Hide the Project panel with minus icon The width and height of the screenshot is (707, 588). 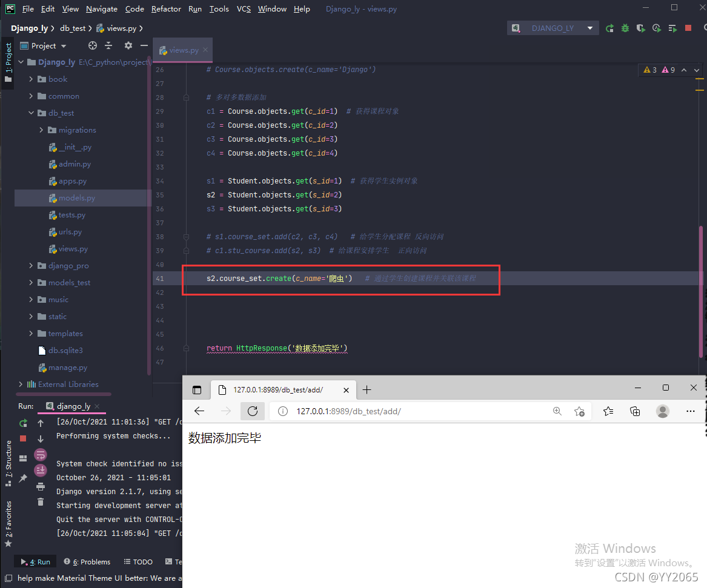(x=144, y=45)
